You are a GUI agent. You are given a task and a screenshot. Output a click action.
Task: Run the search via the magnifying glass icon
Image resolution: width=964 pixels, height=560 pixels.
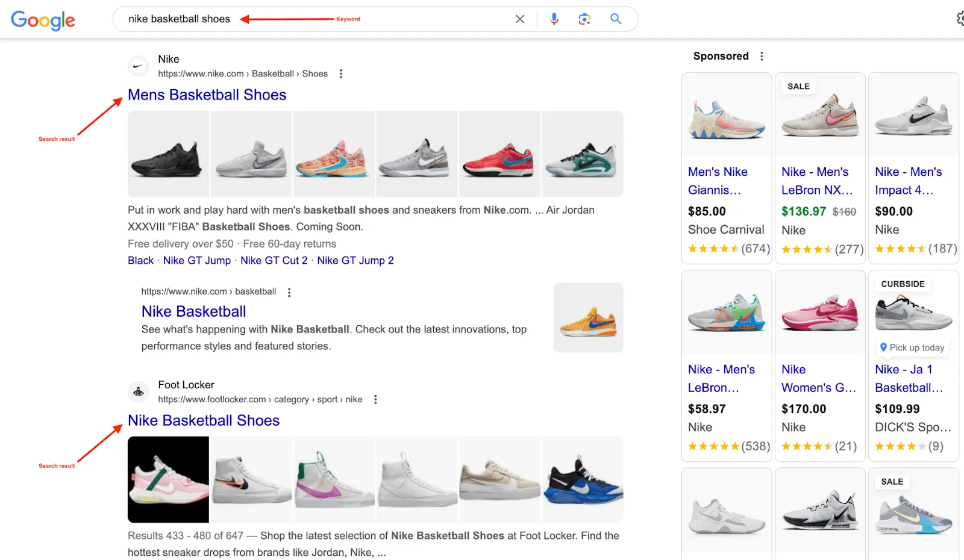tap(616, 19)
